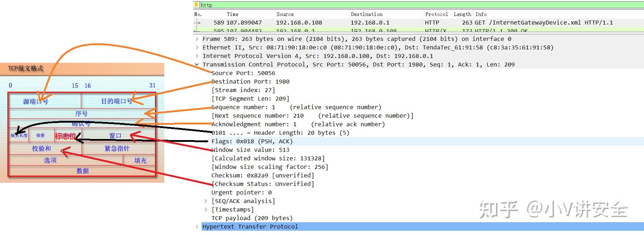Select Window size value: 513 field
The width and height of the screenshot is (644, 235).
251,150
